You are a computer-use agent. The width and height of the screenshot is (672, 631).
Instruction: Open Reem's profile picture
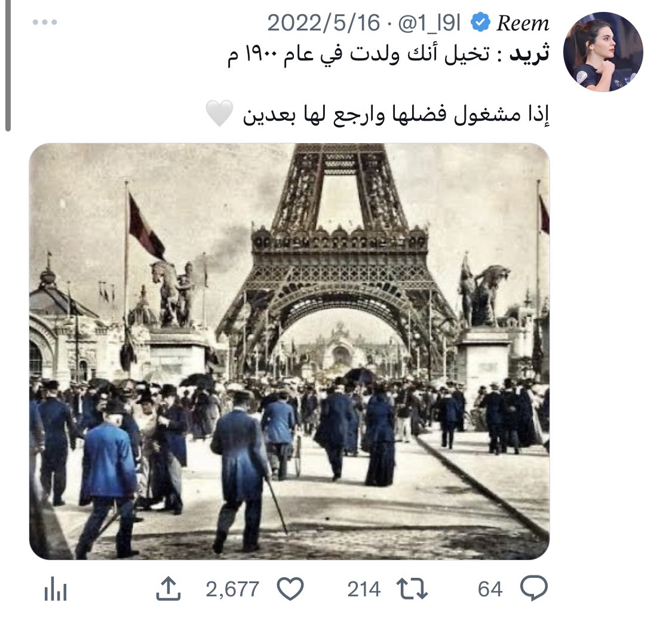(603, 52)
